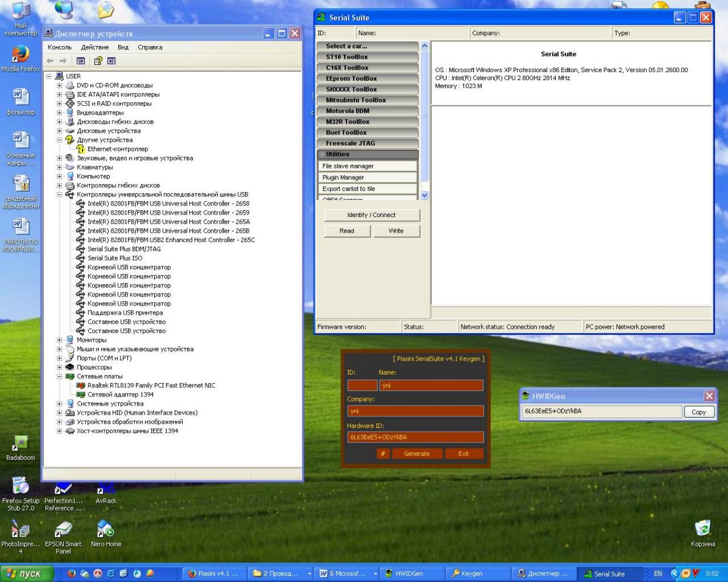Expand the Порты (COM и LPT) node
The width and height of the screenshot is (728, 582).
[x=59, y=358]
